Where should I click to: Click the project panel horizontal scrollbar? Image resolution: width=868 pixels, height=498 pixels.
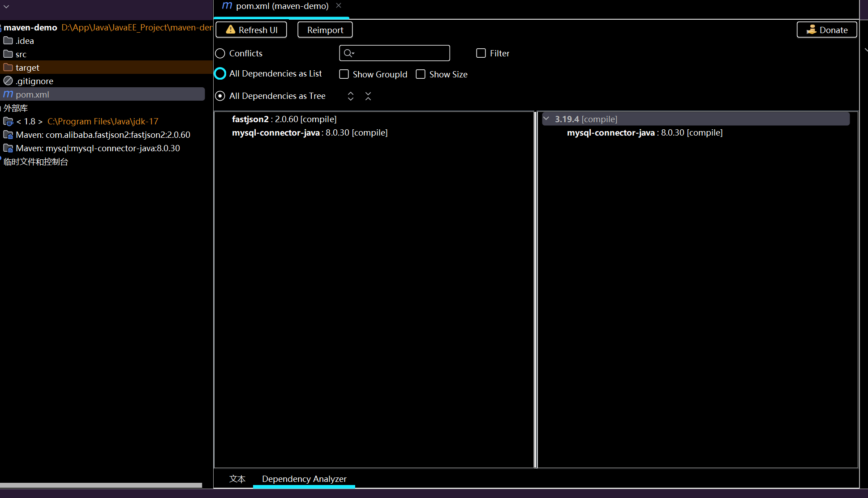coord(101,485)
